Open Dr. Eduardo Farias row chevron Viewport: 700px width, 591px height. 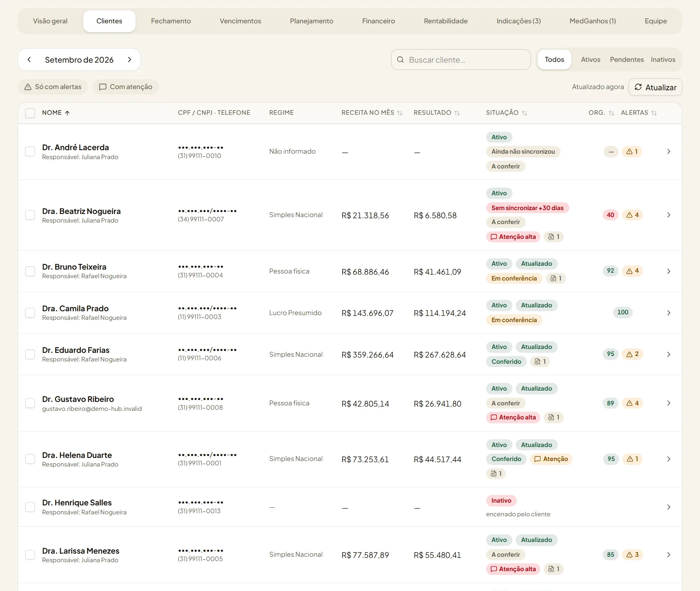point(668,354)
